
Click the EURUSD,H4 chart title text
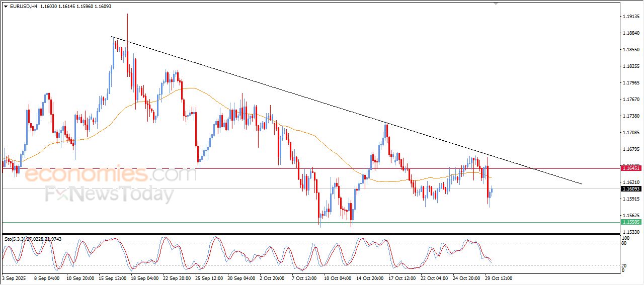pos(23,7)
